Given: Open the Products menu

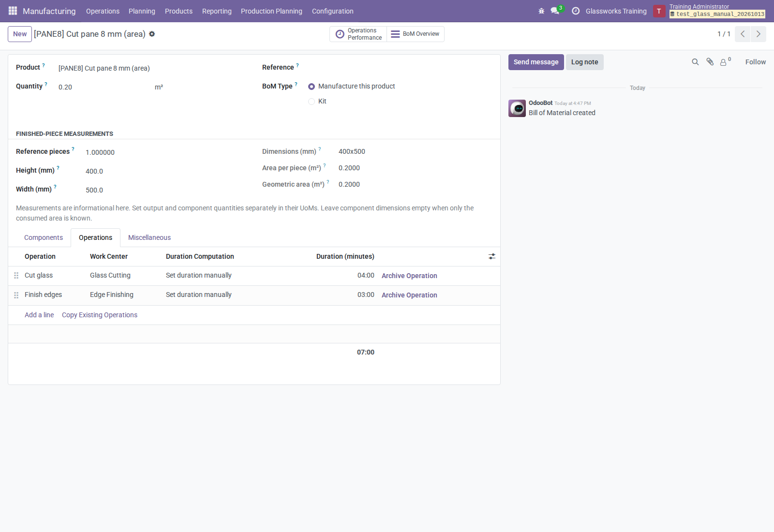Looking at the screenshot, I should [179, 11].
